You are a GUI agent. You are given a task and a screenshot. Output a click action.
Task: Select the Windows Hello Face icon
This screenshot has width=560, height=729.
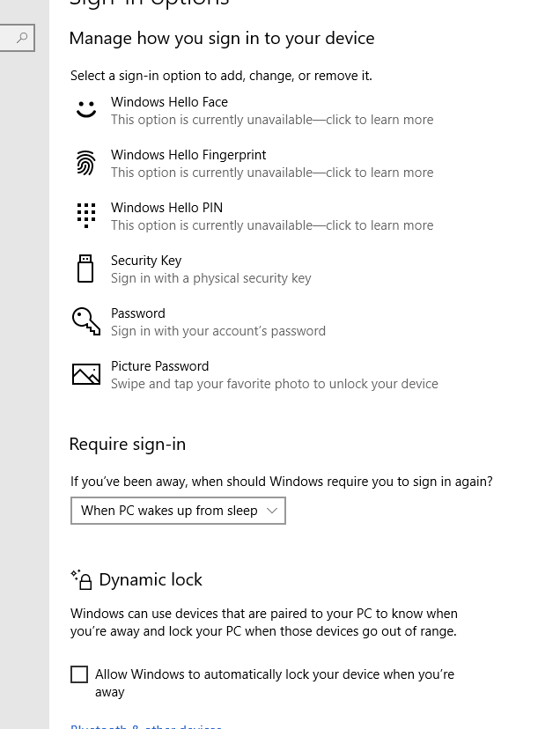click(85, 109)
